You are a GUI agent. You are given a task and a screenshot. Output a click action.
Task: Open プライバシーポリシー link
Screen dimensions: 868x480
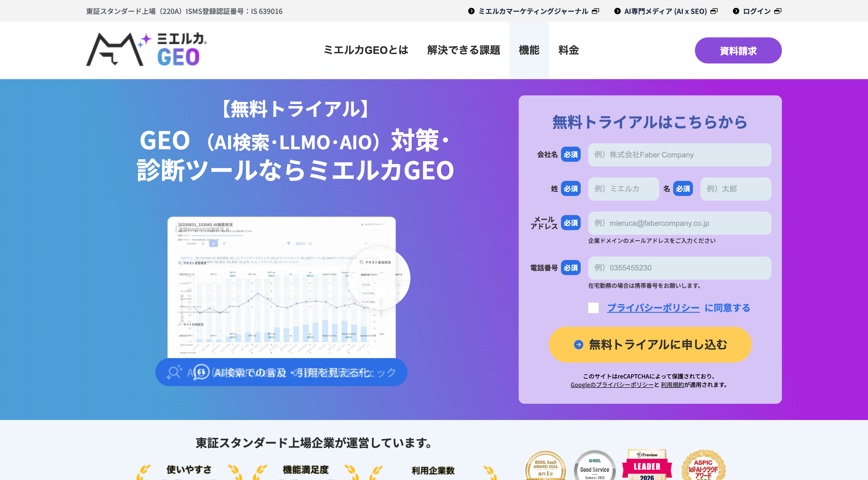[653, 308]
